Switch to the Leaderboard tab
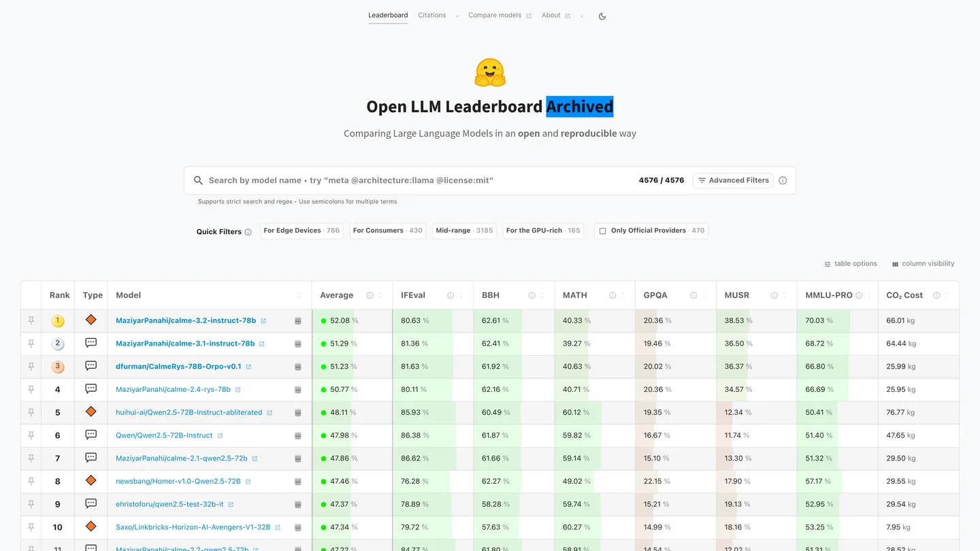 tap(388, 15)
